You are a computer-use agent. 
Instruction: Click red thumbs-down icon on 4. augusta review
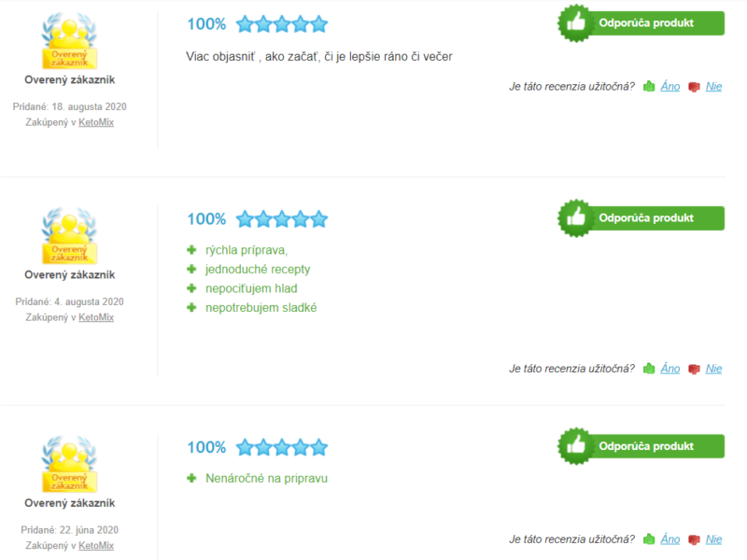(x=694, y=369)
